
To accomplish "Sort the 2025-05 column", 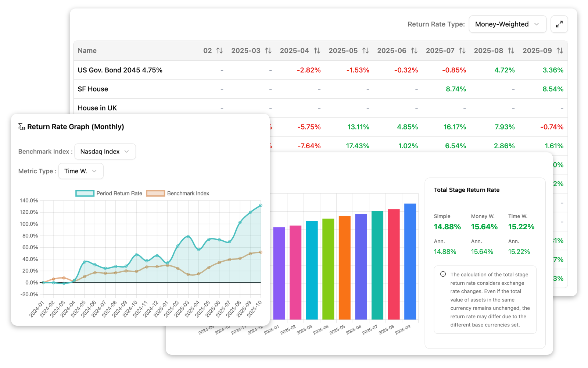I will [365, 51].
